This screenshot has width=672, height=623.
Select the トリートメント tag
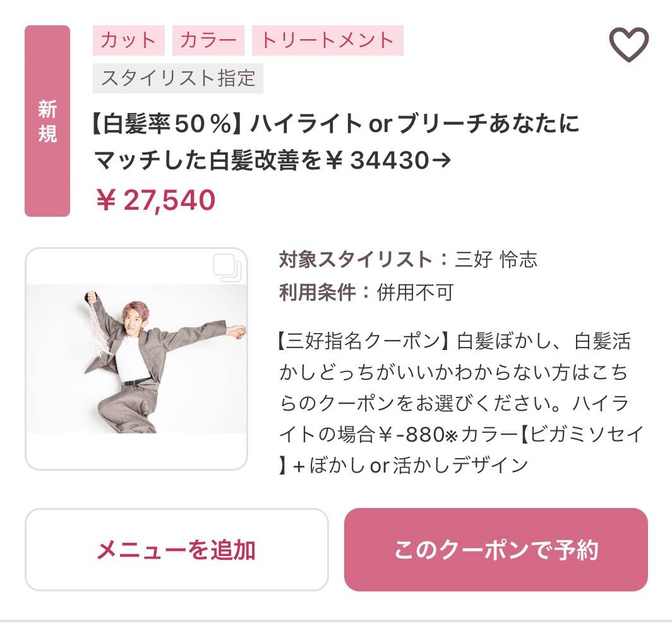pos(327,40)
